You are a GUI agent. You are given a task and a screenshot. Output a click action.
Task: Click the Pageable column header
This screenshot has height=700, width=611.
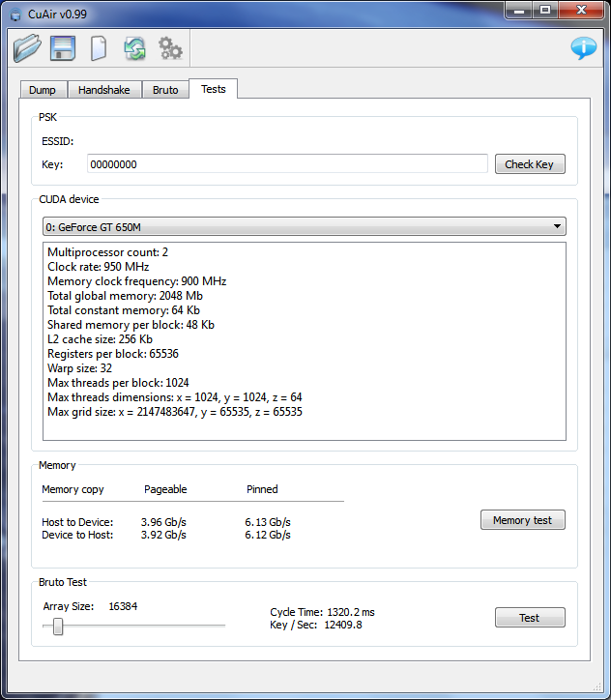[165, 489]
